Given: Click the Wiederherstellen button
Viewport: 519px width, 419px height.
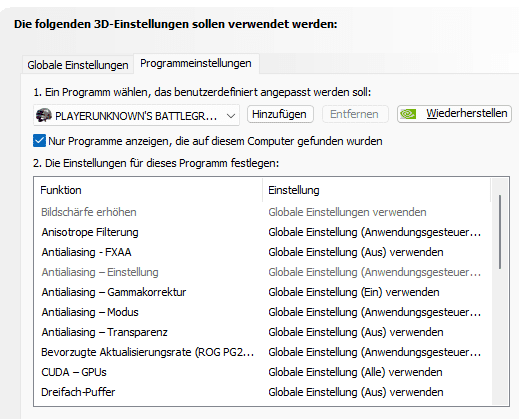Looking at the screenshot, I should 454,114.
